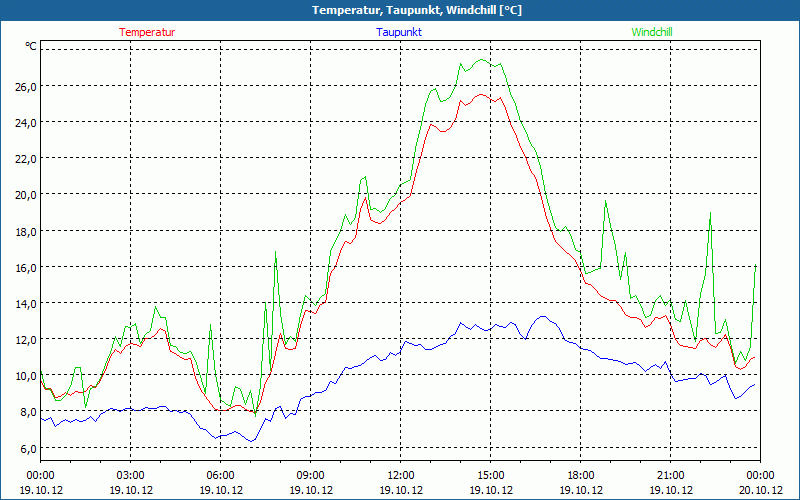Click the 24,0 y-axis value
The height and width of the screenshot is (500, 800).
pyautogui.click(x=25, y=122)
